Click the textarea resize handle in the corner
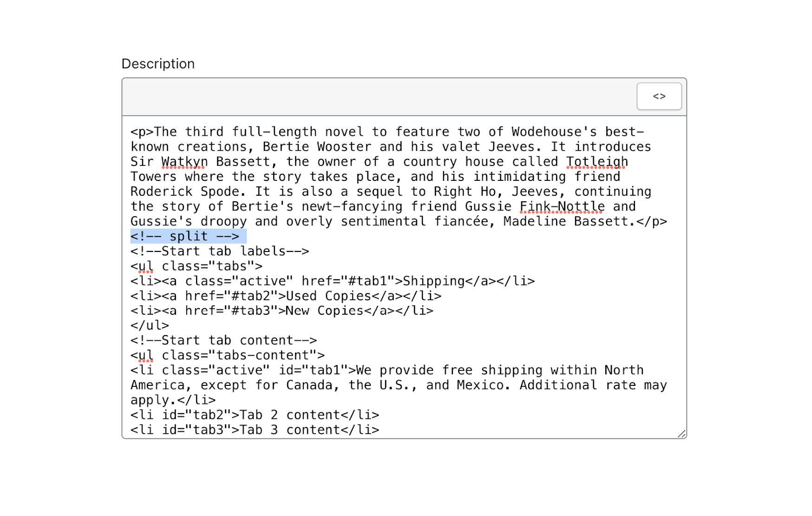Image resolution: width=812 pixels, height=516 pixels. click(x=681, y=433)
